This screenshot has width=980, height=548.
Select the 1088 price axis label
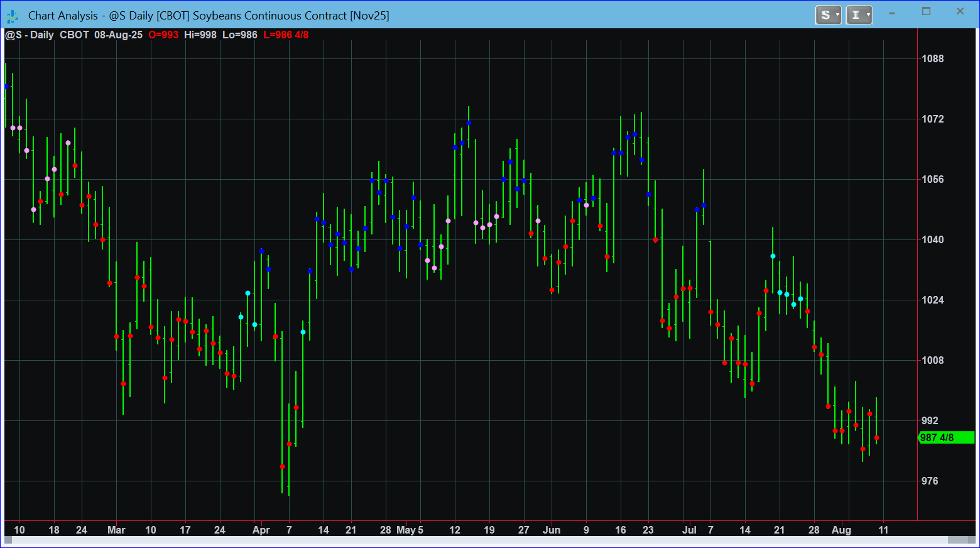click(x=932, y=59)
